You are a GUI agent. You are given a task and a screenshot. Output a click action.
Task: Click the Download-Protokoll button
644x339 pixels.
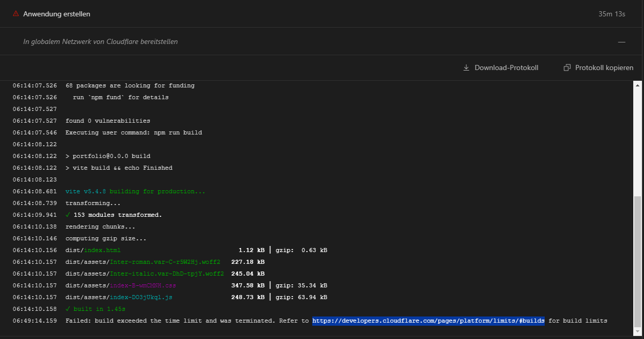point(500,67)
